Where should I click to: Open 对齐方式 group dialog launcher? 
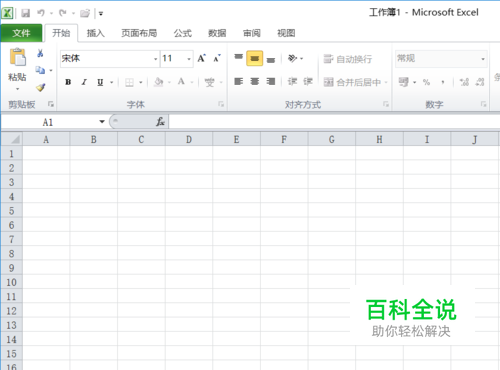(x=386, y=104)
